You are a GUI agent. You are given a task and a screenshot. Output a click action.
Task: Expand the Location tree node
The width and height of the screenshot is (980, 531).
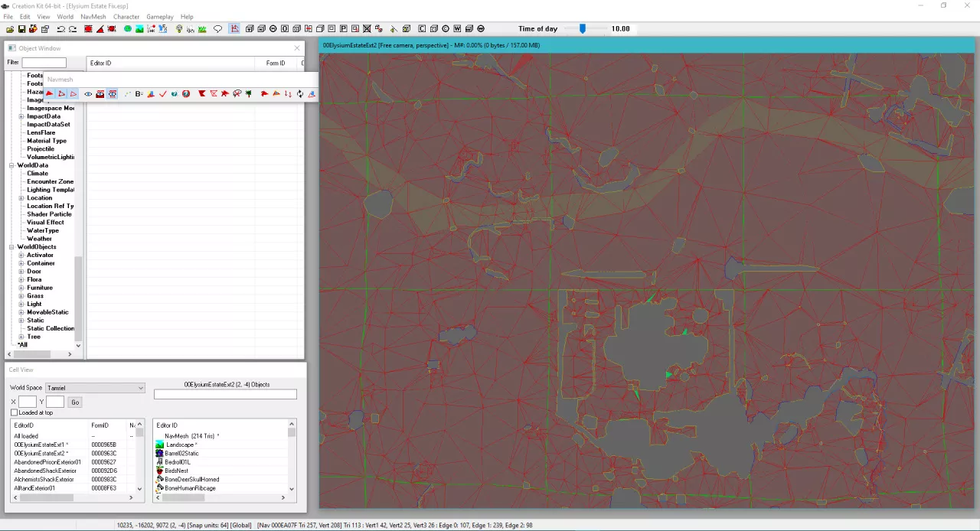[x=21, y=198]
